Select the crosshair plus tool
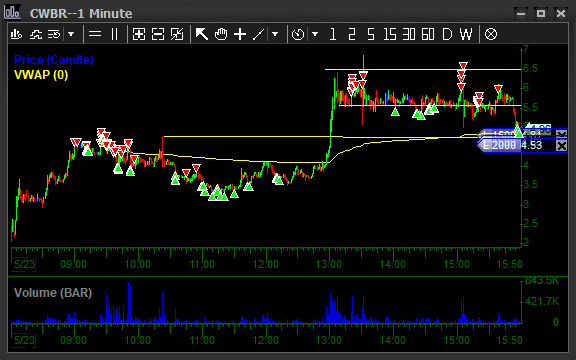Image resolution: width=576 pixels, height=360 pixels. pos(240,34)
